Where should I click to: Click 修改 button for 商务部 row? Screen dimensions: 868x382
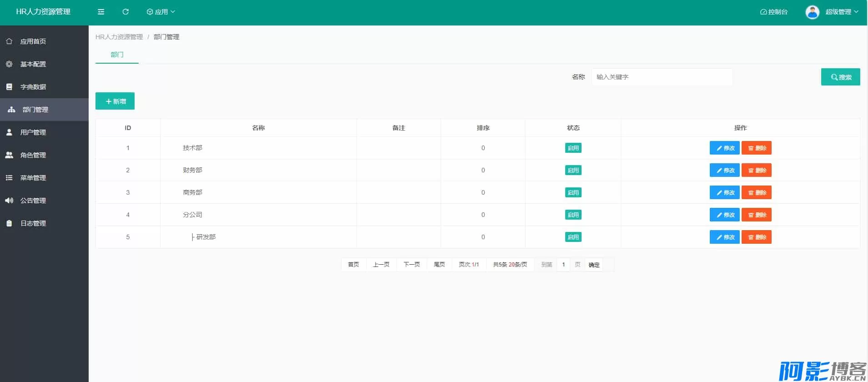coord(724,193)
